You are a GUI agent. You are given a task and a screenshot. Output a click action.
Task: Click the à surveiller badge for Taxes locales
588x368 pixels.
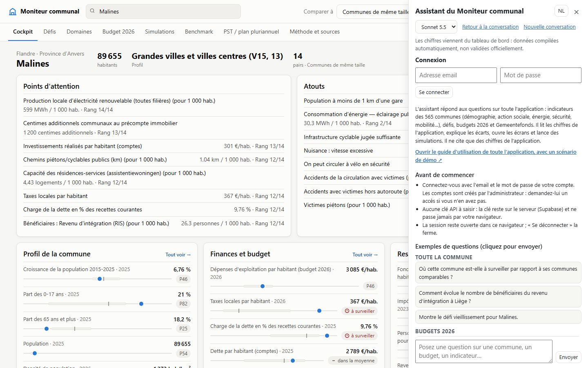point(360,311)
